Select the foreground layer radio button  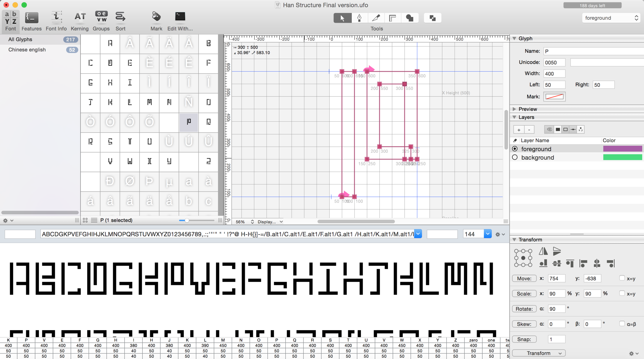tap(515, 149)
